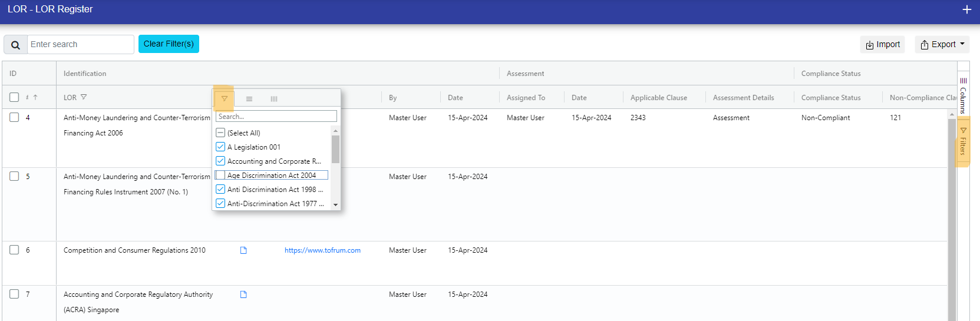Uncheck A Legislation 001 filter option
980x321 pixels.
coord(220,147)
